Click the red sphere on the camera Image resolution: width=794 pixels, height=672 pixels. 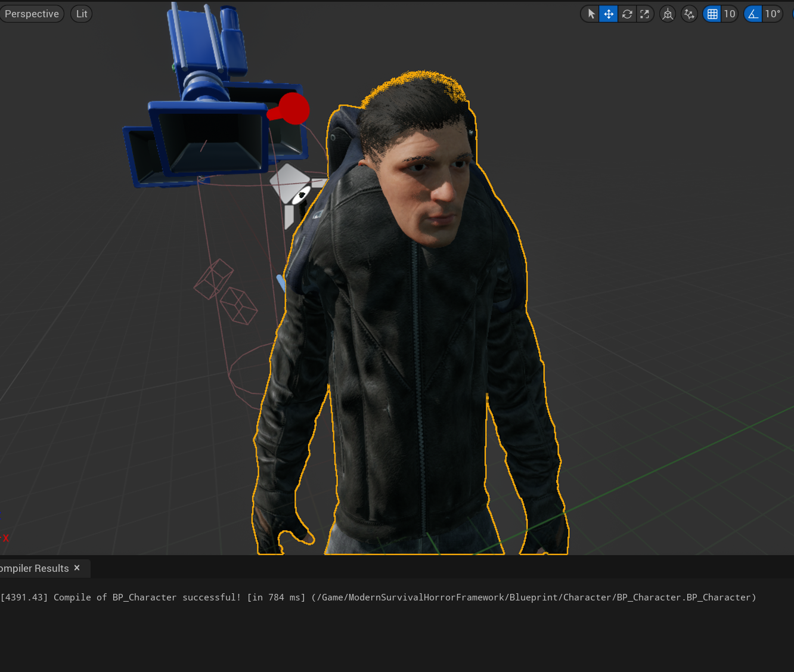click(x=293, y=109)
